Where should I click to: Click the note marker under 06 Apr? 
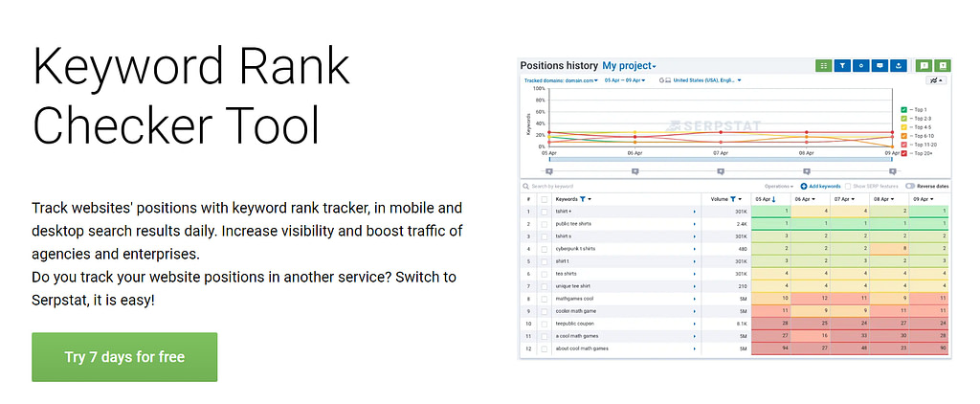(x=635, y=170)
